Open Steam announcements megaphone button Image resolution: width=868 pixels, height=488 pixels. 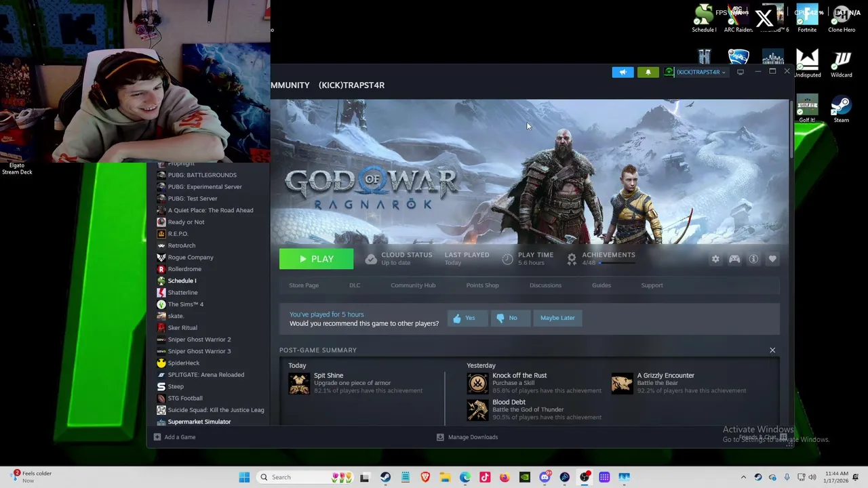[x=623, y=72]
